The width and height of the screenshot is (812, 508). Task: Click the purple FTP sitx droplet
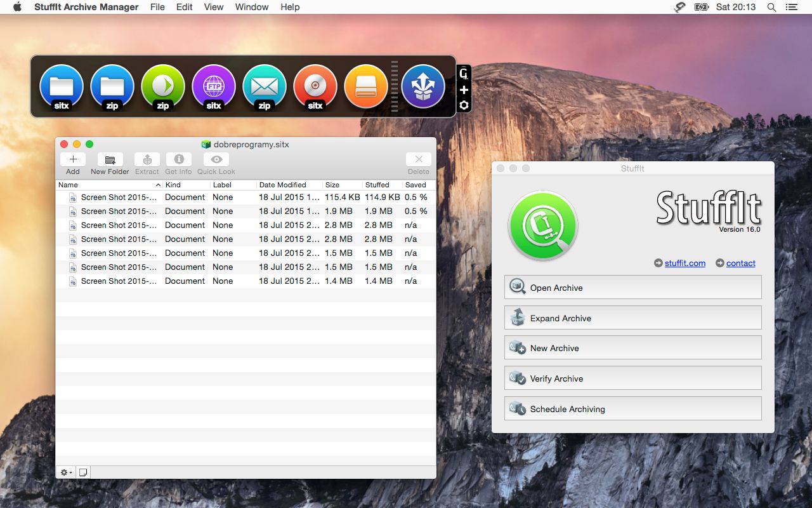click(214, 87)
